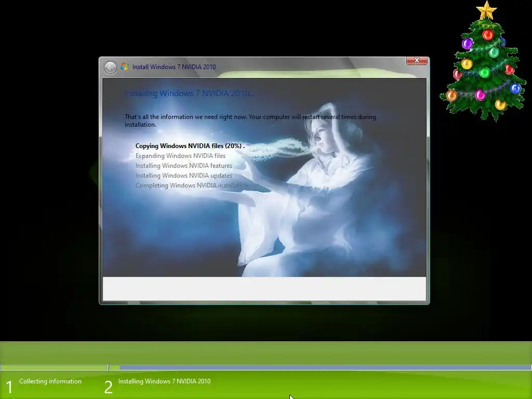The height and width of the screenshot is (399, 532).
Task: Click the 'Installing Windows 7 NVIDIA 2010...' heading
Action: click(189, 94)
